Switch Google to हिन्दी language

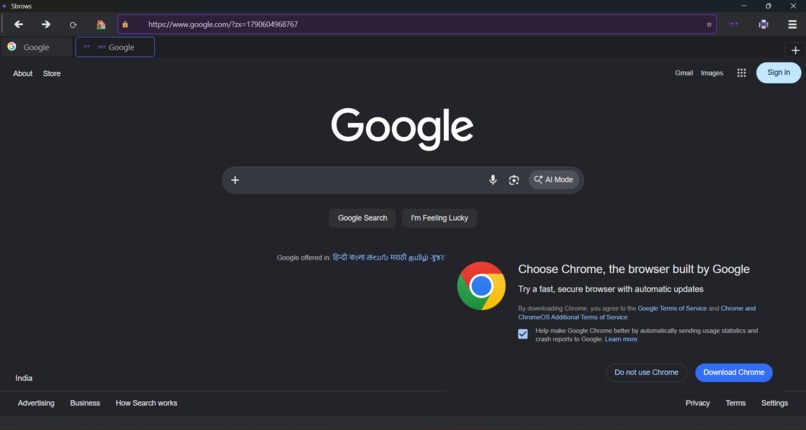[340, 257]
